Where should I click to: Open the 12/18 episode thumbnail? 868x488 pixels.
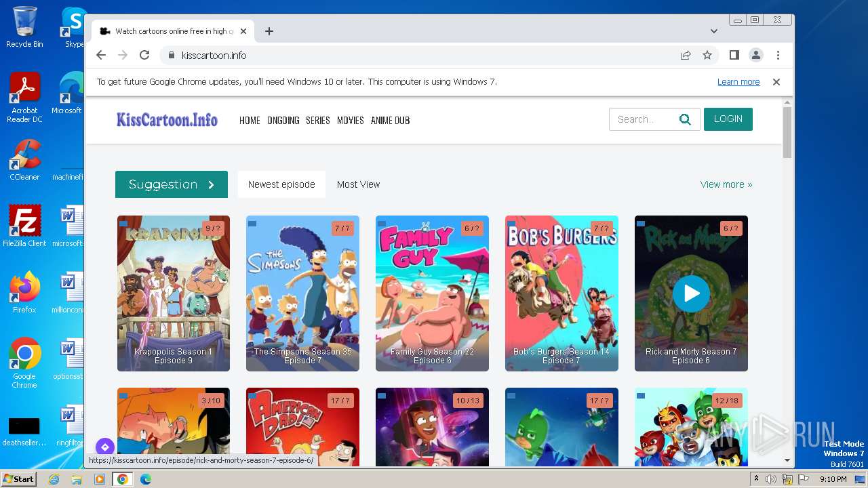[691, 427]
